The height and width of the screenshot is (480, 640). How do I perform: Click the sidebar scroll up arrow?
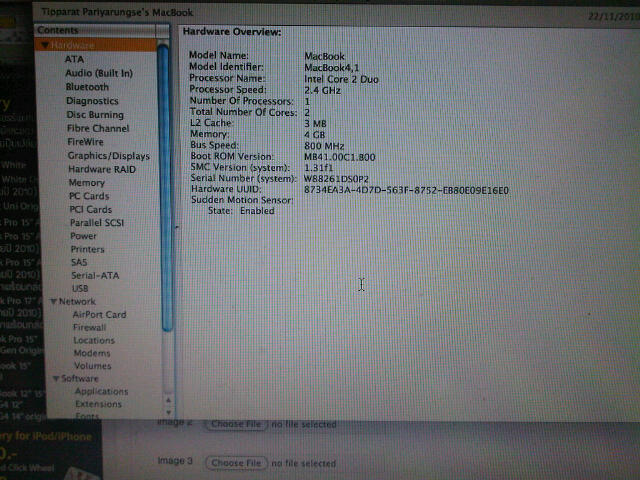168,400
